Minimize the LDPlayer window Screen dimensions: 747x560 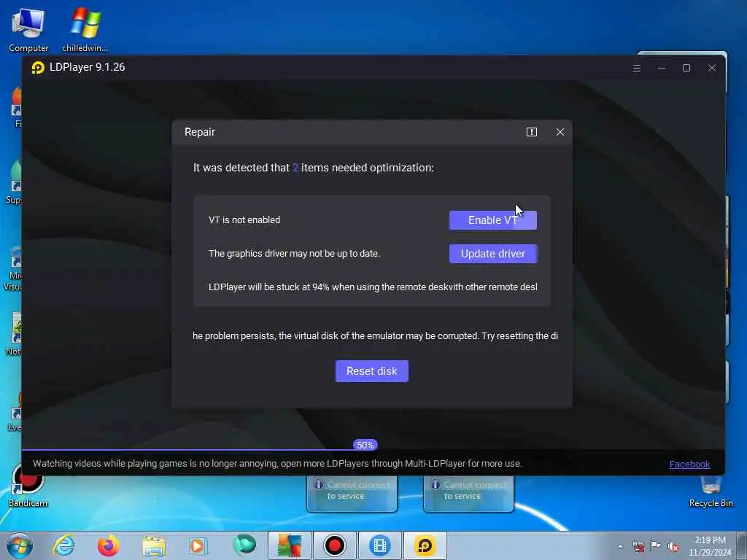661,68
